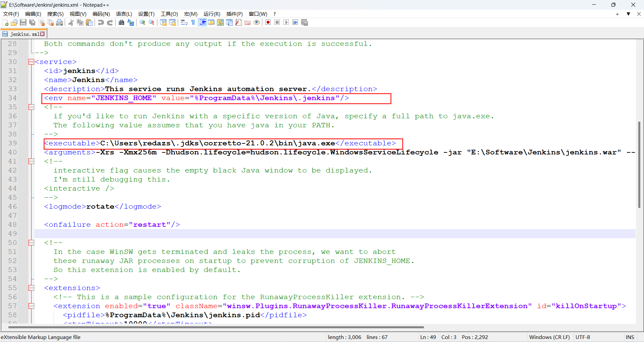Undo the last edit via the toolbar arrow
Viewport: 644px width, 342px height.
(x=101, y=22)
